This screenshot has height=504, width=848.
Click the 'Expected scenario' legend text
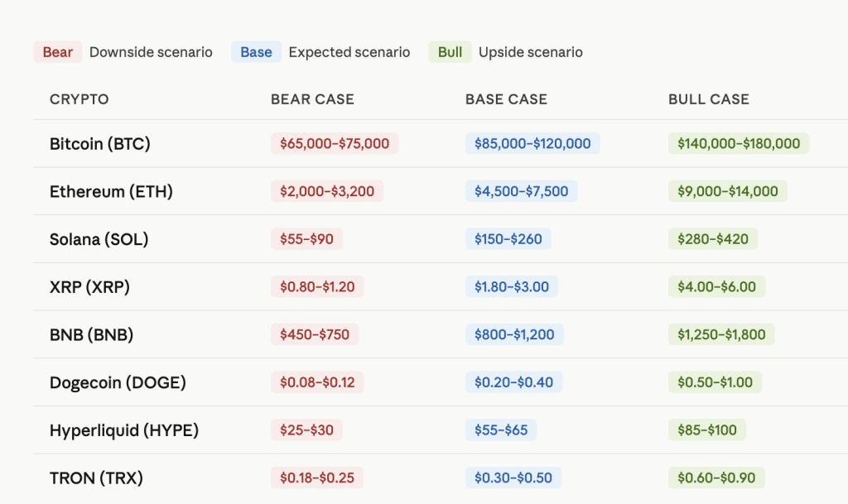[x=349, y=52]
